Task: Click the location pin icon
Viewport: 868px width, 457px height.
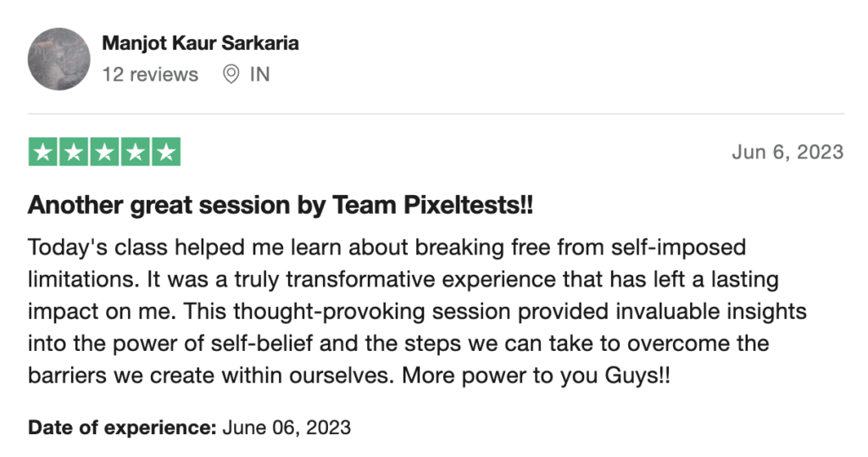Action: (231, 75)
